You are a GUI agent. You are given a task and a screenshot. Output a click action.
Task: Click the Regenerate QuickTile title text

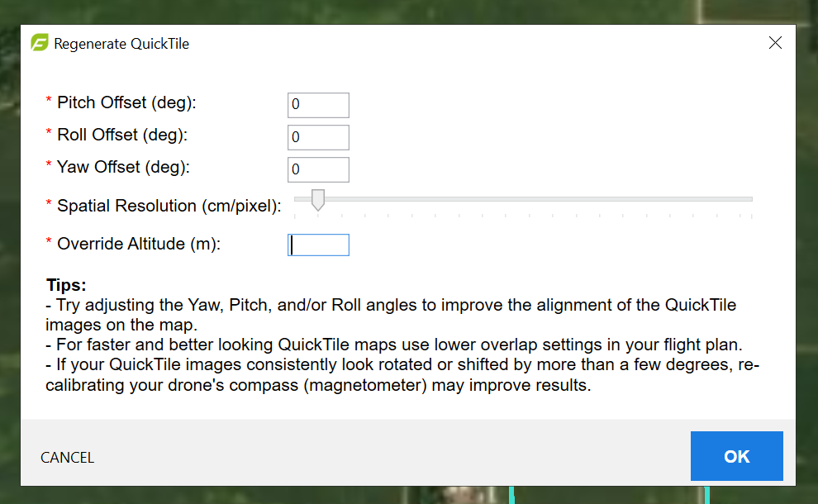[121, 44]
